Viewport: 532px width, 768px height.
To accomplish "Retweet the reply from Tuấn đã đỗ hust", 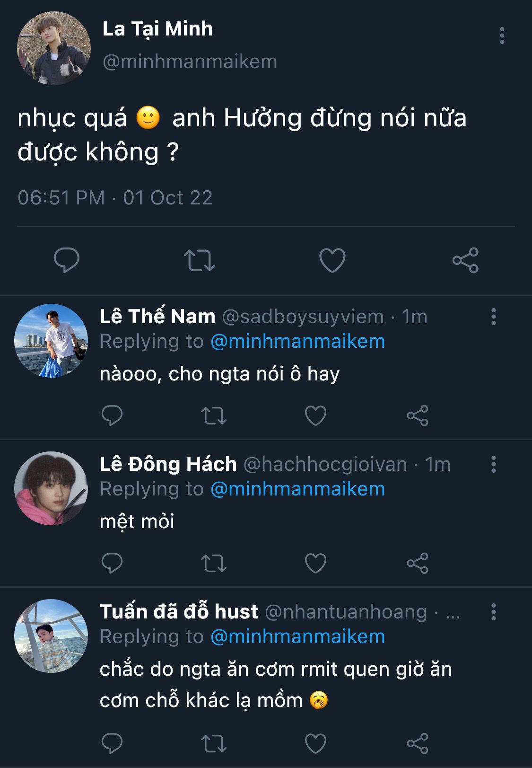I will coord(214,743).
